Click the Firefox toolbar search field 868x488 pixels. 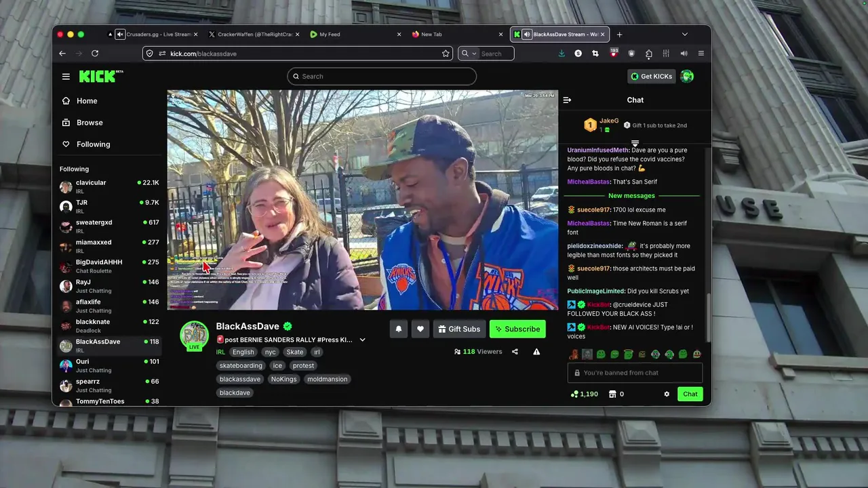point(485,54)
